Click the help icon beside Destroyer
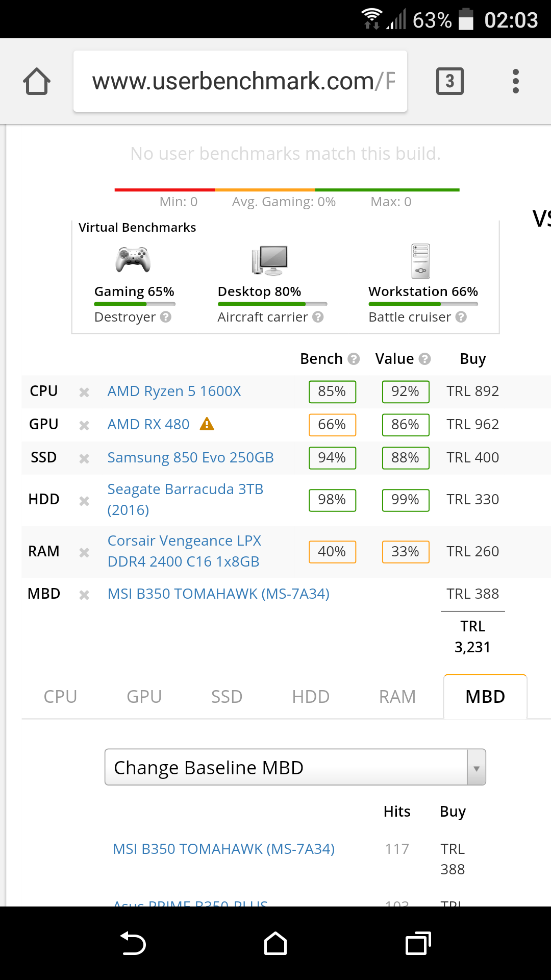 165,317
